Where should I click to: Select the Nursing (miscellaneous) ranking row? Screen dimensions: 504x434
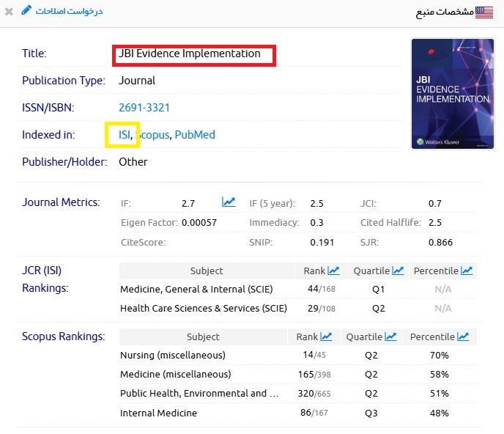(x=173, y=356)
